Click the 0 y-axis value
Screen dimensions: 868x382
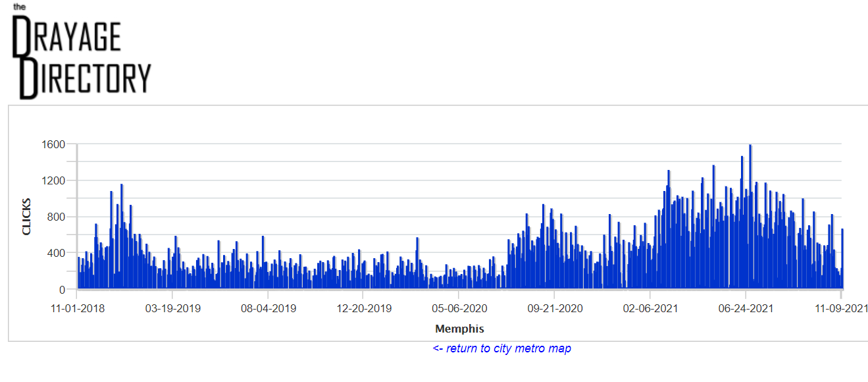click(63, 289)
